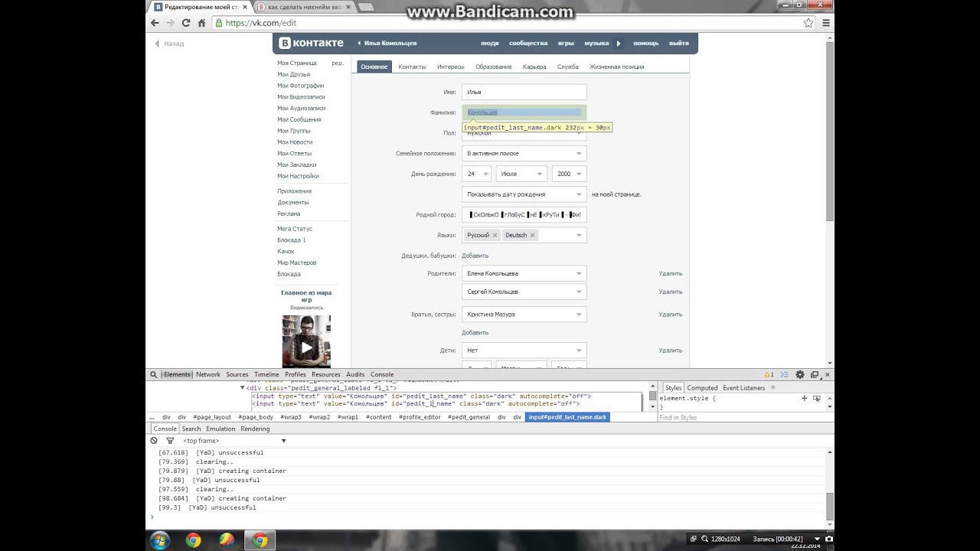Click the Bandicam screenshot camera icon
The width and height of the screenshot is (980, 551).
pyautogui.click(x=828, y=539)
